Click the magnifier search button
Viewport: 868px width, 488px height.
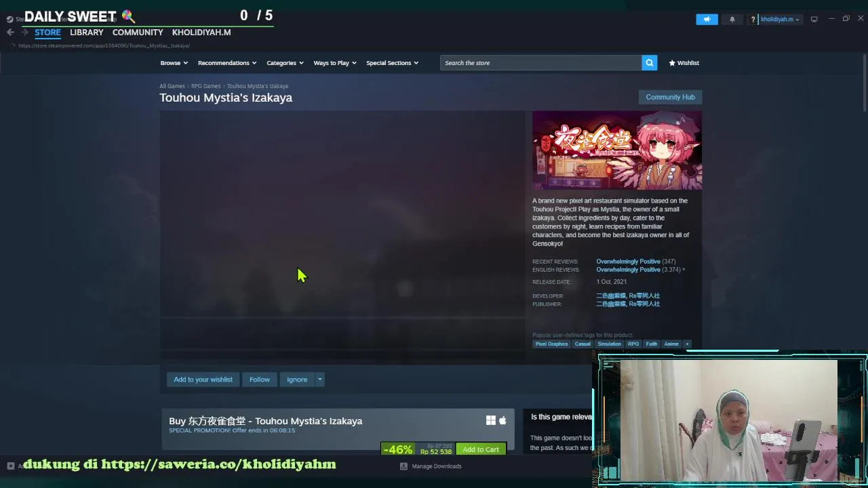coord(650,63)
